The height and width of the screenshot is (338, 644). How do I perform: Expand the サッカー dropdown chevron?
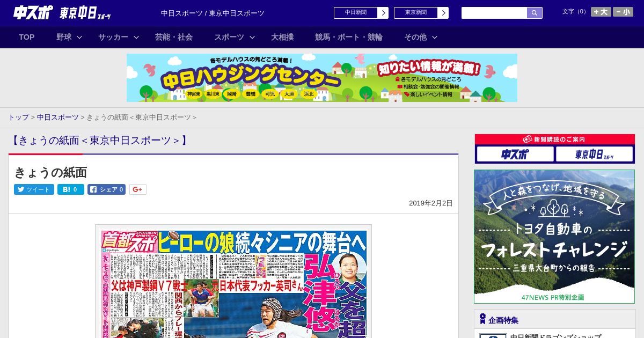(136, 37)
